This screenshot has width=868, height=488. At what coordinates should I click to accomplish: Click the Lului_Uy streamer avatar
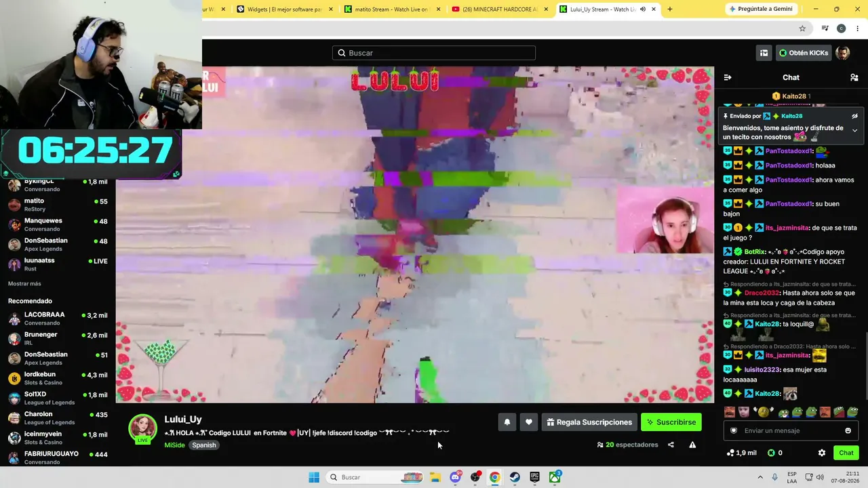pos(143,428)
